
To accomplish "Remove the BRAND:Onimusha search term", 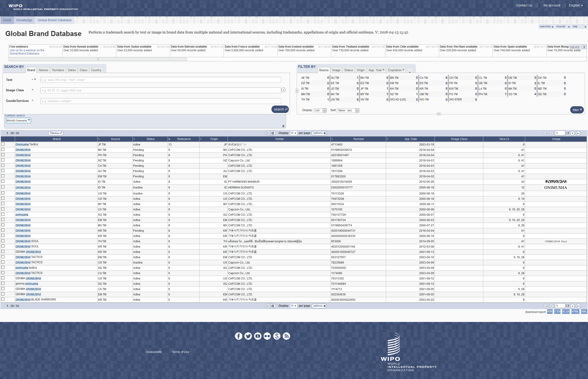I will coord(29,120).
